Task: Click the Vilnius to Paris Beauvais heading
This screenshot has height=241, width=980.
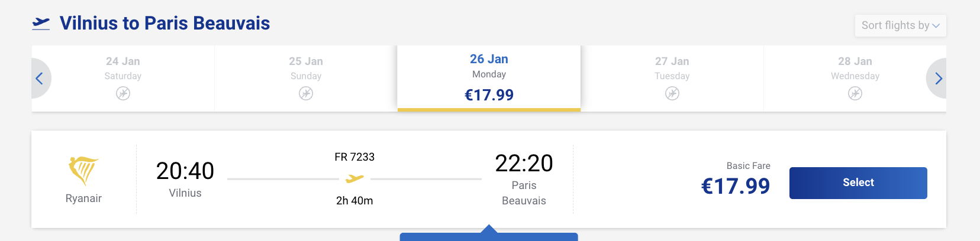Action: 165,24
